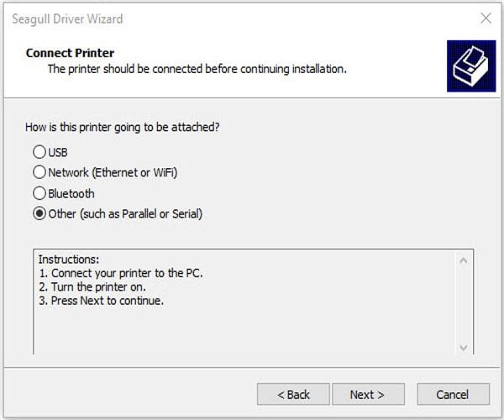Screen dimensions: 504x420
Task: Click the instructions box scroll down arrow
Action: pyautogui.click(x=464, y=347)
